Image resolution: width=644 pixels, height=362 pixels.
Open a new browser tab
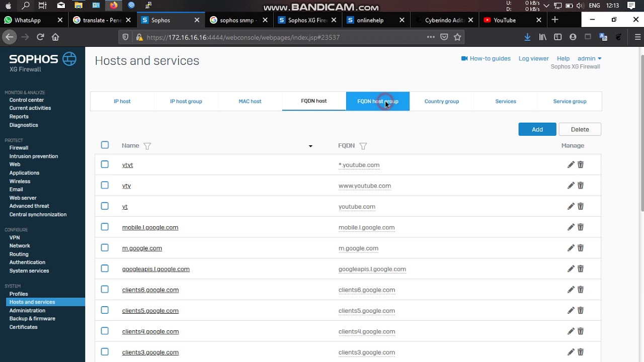coord(555,20)
